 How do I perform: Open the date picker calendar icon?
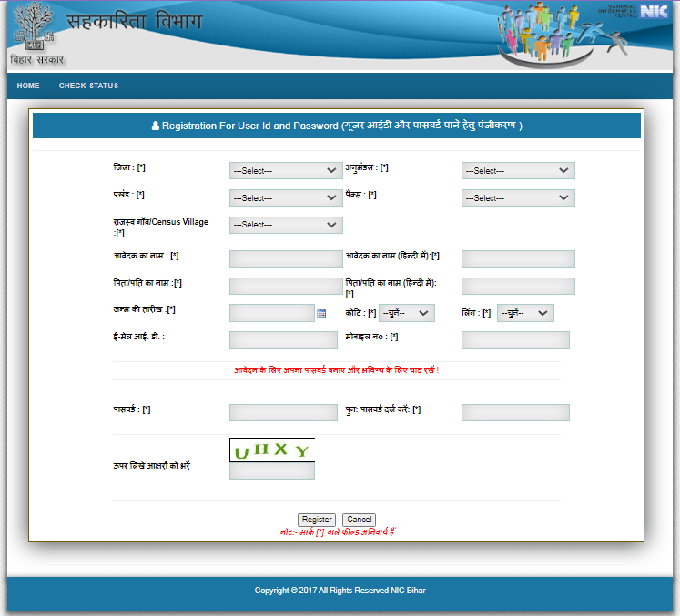[x=321, y=313]
